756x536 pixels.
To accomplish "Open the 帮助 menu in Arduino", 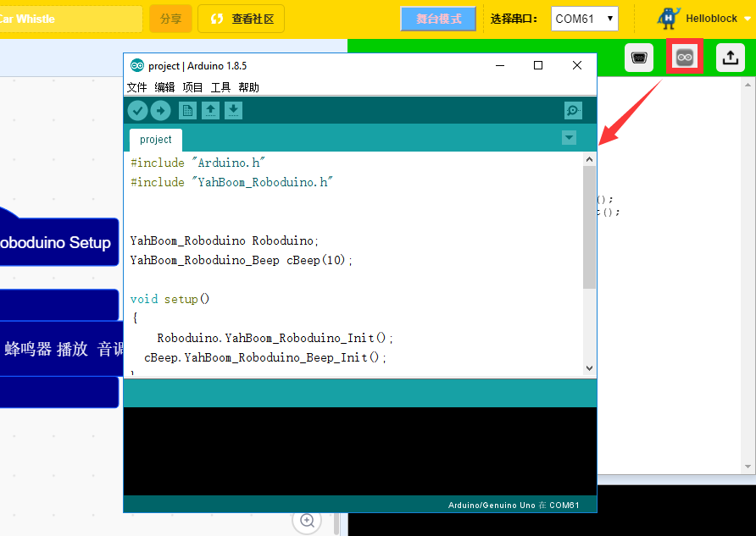I will 248,87.
